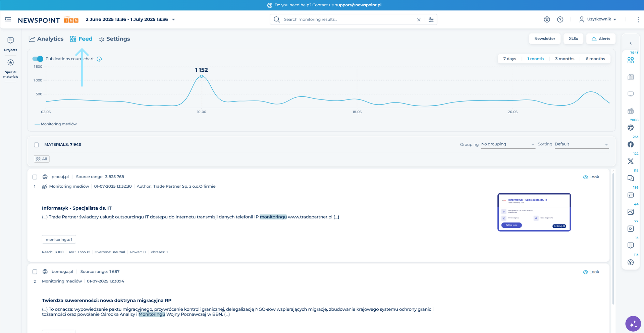Image resolution: width=644 pixels, height=333 pixels.
Task: Open Special materials in left sidebar
Action: pos(11,68)
